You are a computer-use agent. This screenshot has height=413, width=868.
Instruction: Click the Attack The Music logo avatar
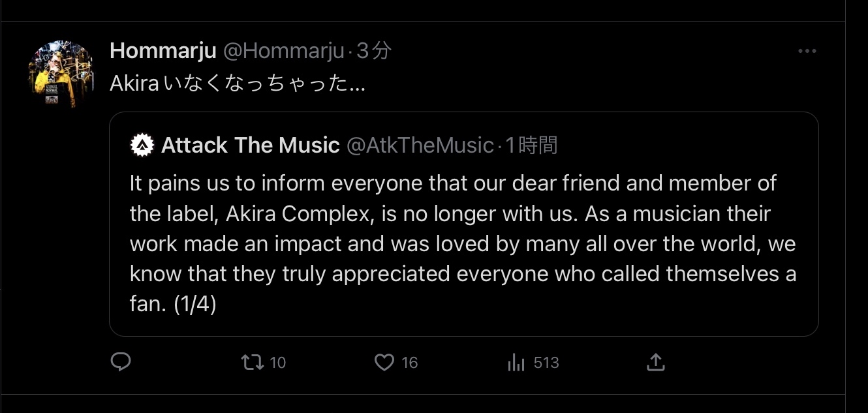tap(140, 145)
